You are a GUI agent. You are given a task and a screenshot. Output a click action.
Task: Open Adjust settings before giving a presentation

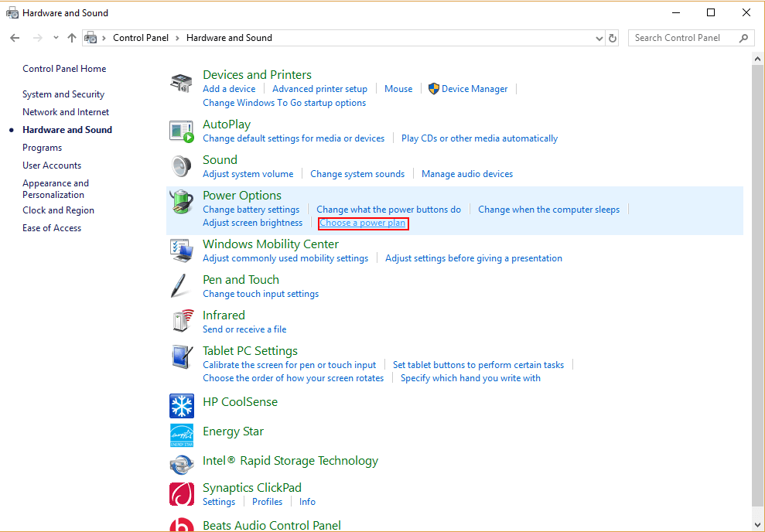(473, 258)
